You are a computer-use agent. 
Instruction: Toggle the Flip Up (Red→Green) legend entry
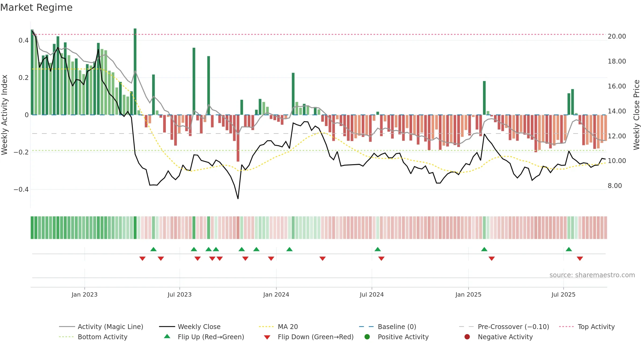click(204, 337)
